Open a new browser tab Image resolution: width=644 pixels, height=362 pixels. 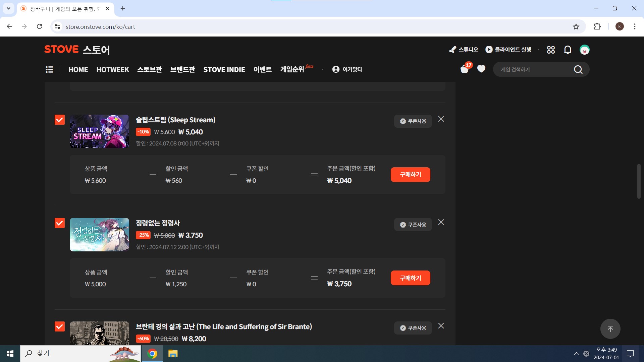[123, 8]
